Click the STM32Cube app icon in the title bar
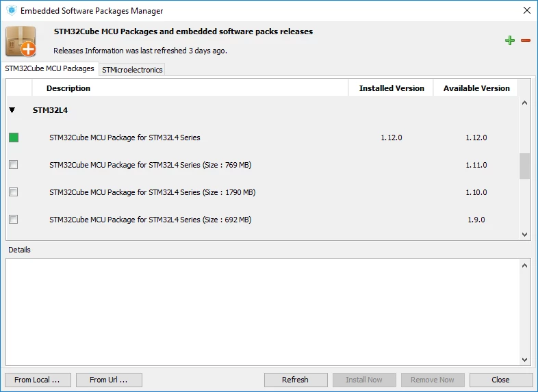Screen dimensions: 538x392 pyautogui.click(x=12, y=10)
